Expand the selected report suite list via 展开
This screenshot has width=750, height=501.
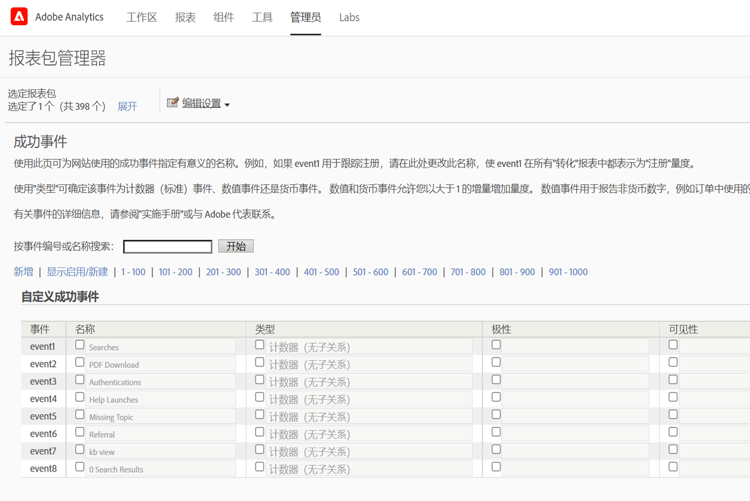pyautogui.click(x=127, y=106)
